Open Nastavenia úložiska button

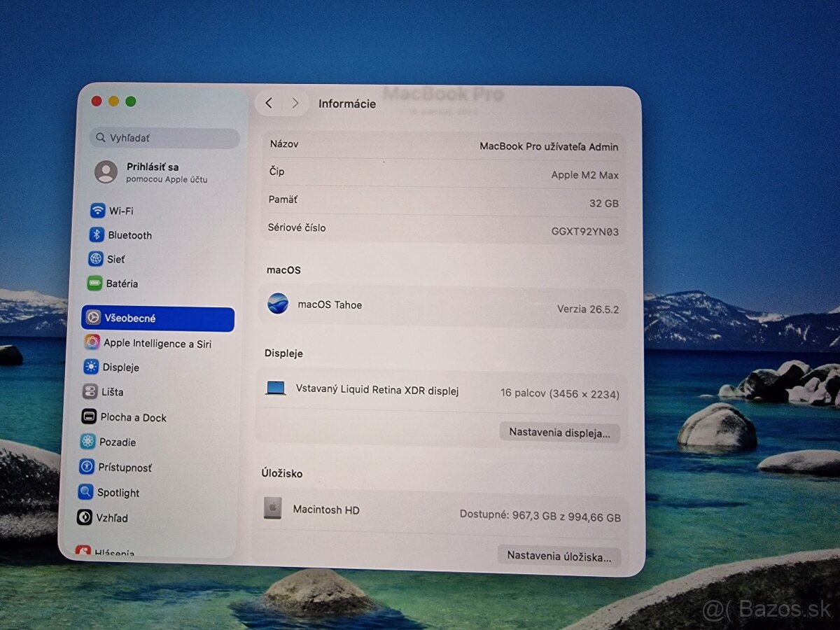(x=559, y=556)
